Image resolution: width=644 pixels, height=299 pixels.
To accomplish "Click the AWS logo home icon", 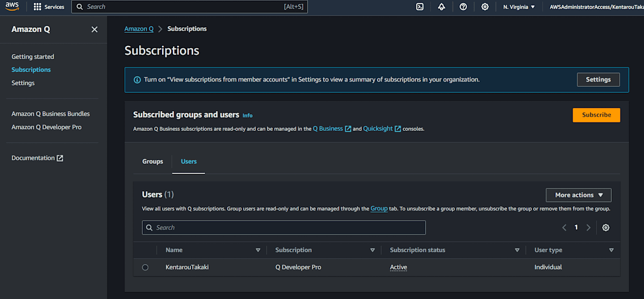I will pyautogui.click(x=12, y=6).
